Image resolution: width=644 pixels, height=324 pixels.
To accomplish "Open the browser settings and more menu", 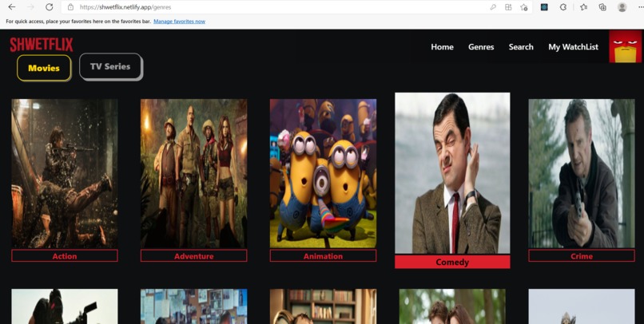I will pyautogui.click(x=640, y=7).
